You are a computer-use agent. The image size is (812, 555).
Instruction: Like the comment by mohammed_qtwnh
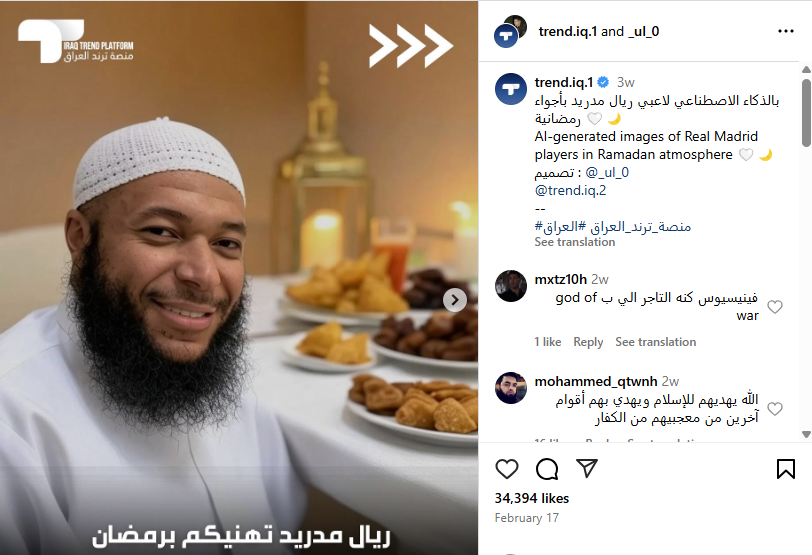(775, 408)
